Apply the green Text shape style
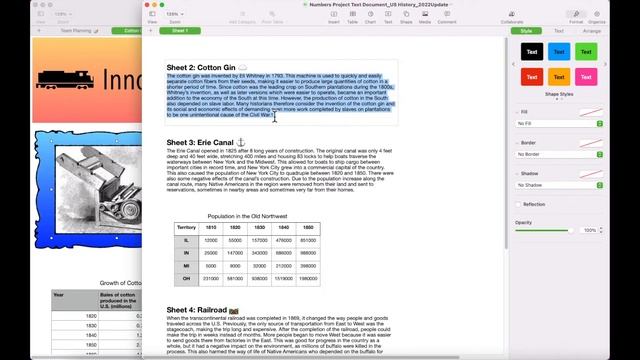 point(586,52)
